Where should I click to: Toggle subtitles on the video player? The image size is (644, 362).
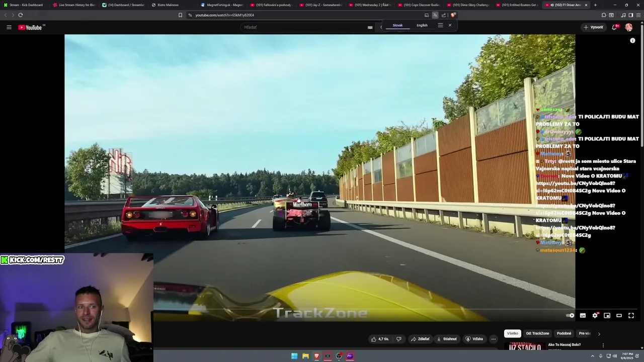point(583,315)
